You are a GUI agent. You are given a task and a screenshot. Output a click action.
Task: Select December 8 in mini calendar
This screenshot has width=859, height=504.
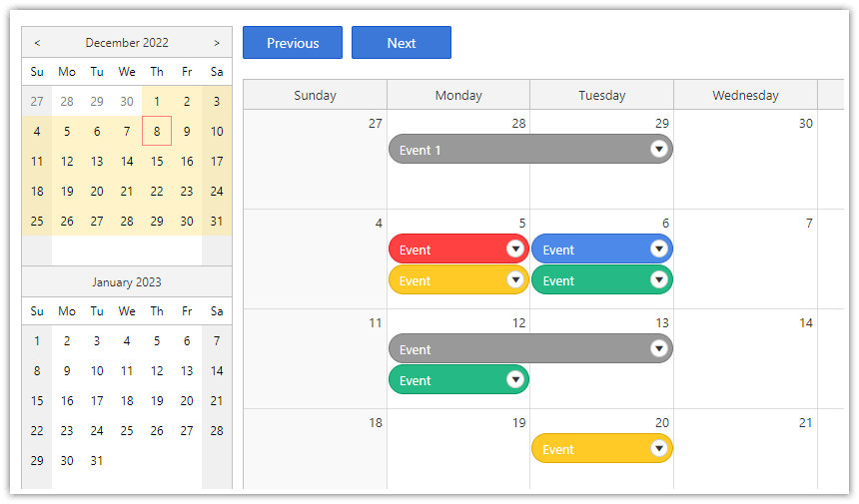click(x=157, y=131)
